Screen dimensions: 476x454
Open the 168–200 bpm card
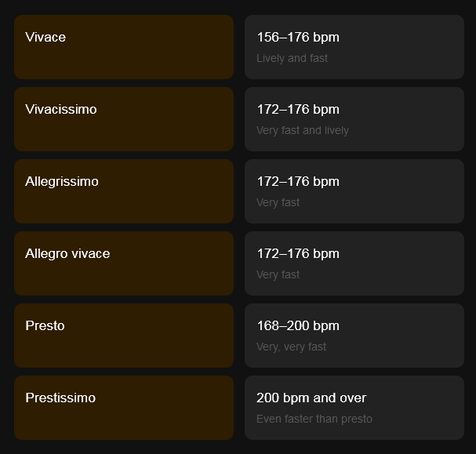354,336
